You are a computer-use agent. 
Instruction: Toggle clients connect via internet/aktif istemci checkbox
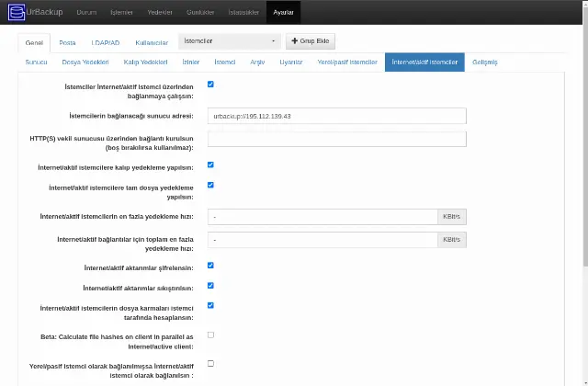210,85
